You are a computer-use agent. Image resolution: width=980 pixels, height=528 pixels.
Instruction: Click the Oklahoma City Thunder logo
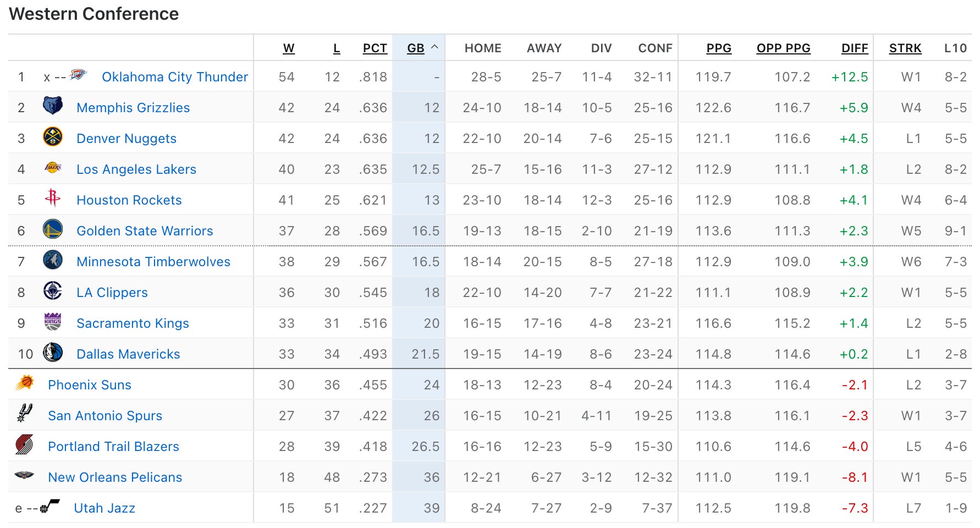[x=79, y=75]
